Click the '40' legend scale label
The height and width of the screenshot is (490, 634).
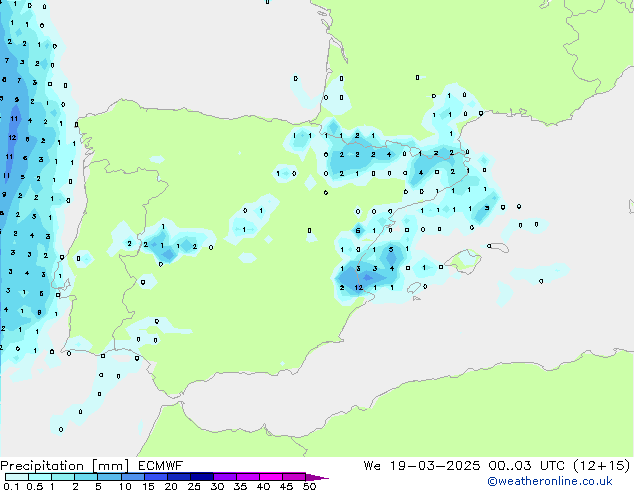(263, 486)
